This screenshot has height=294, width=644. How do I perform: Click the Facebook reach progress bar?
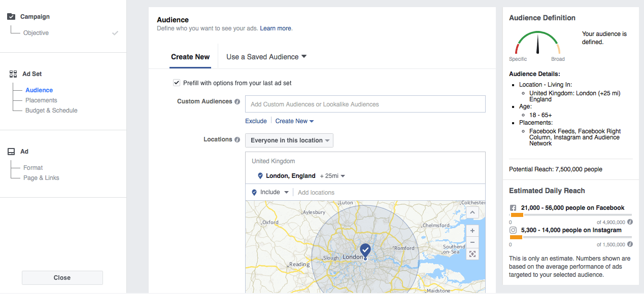570,215
